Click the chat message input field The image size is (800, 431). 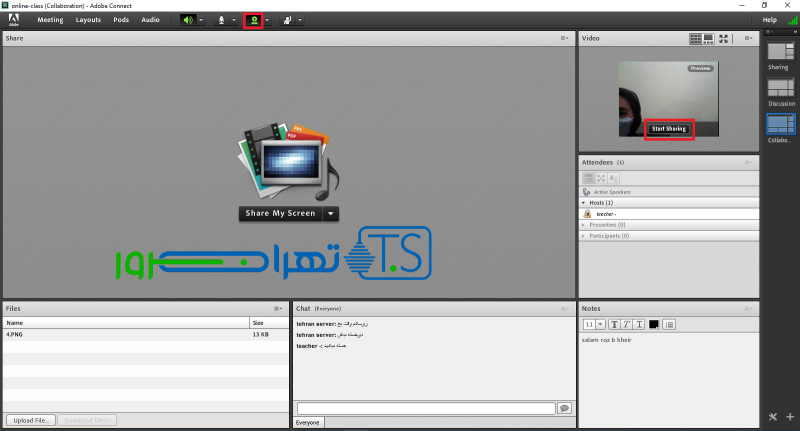pos(425,408)
